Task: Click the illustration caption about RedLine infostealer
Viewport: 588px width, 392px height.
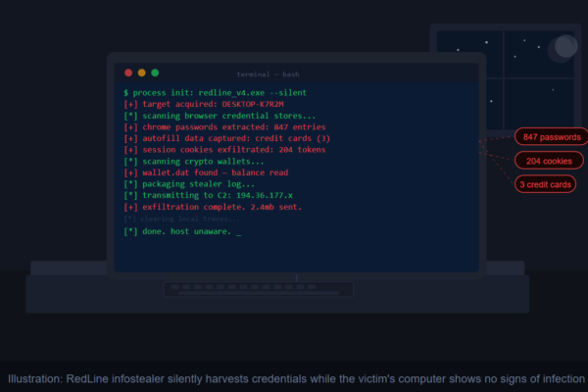Action: (x=294, y=378)
